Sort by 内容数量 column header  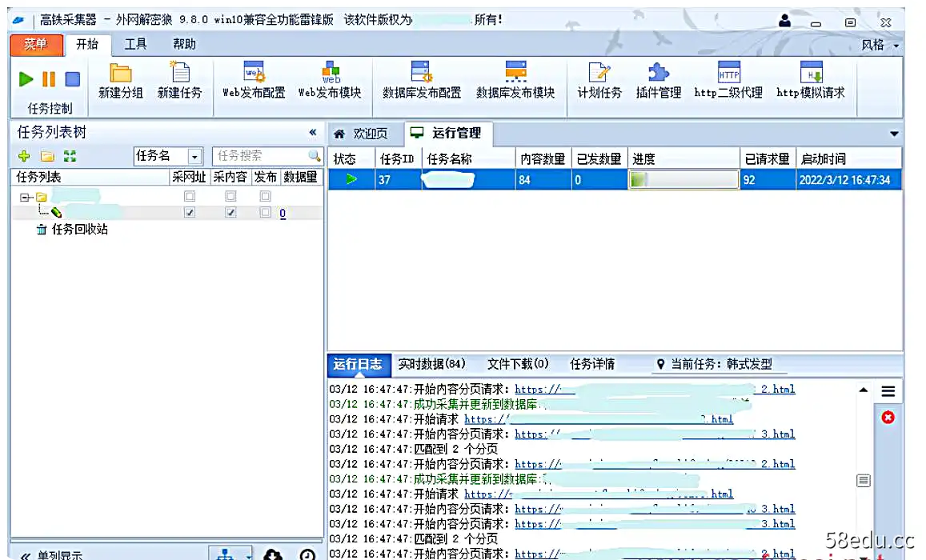click(x=543, y=158)
